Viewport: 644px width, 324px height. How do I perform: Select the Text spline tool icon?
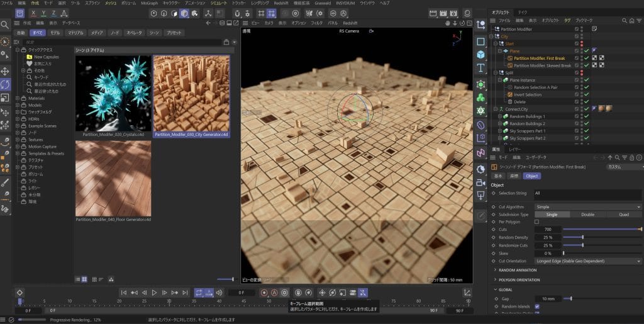click(480, 68)
